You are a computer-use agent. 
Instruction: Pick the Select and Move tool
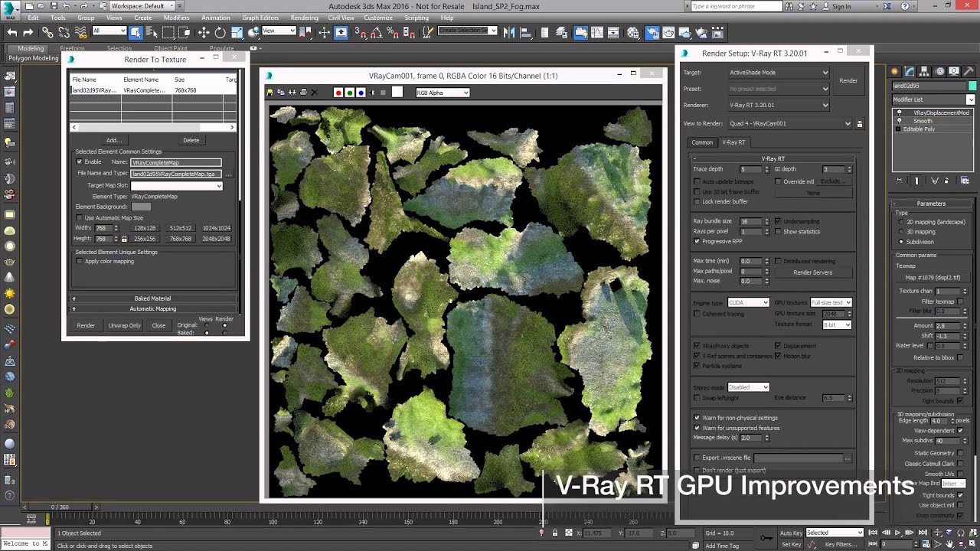pyautogui.click(x=204, y=32)
